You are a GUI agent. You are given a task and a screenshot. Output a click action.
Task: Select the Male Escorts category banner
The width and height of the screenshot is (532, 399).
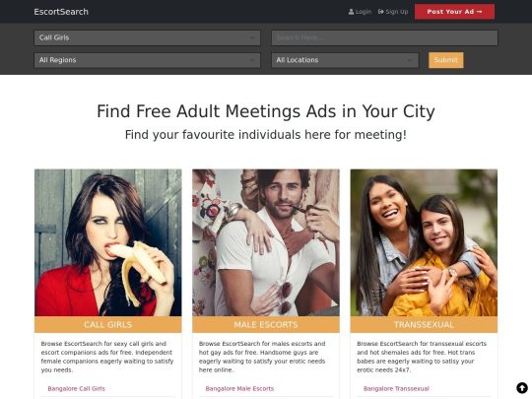click(266, 325)
